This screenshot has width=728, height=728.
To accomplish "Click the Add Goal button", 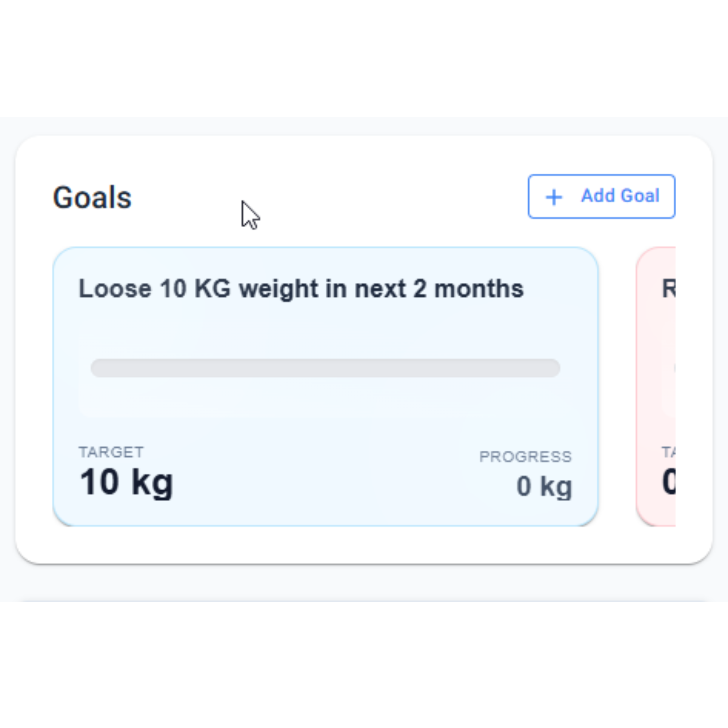I will coord(601,196).
